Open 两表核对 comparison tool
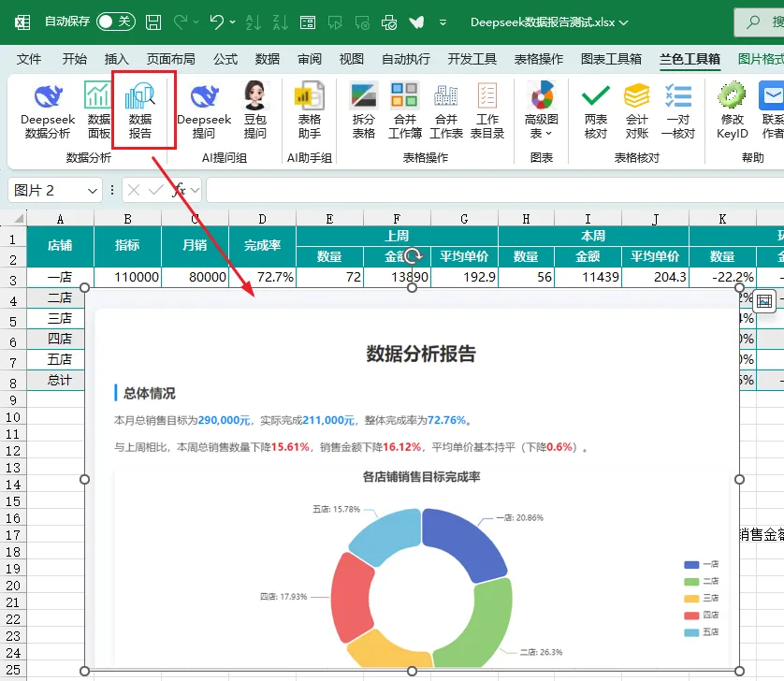 [596, 111]
